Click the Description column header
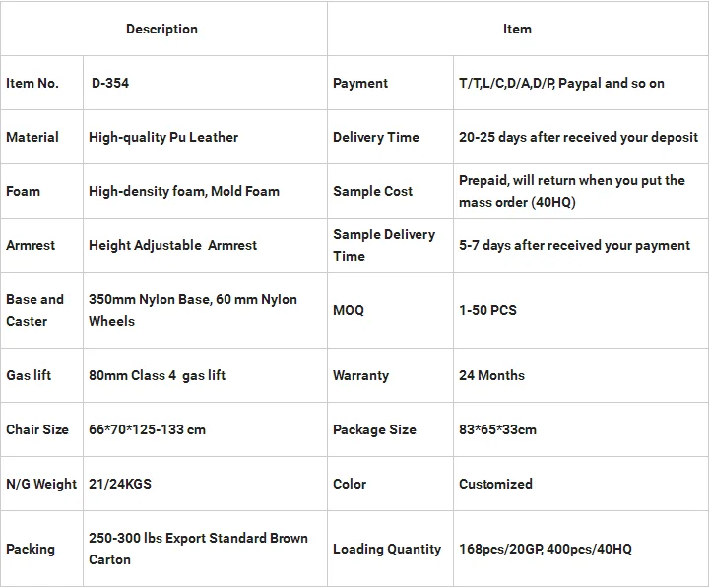Viewport: 709px width, 588px height. pos(161,29)
